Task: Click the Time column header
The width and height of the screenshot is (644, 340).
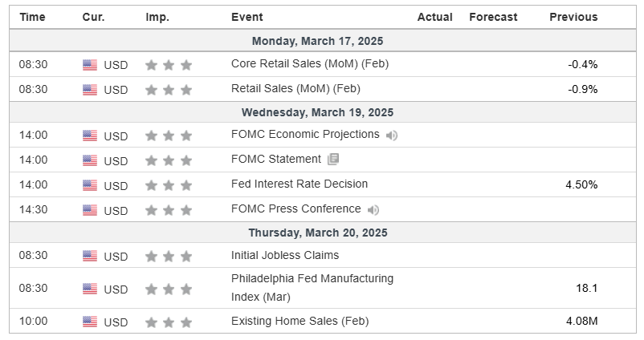Action: (32, 17)
